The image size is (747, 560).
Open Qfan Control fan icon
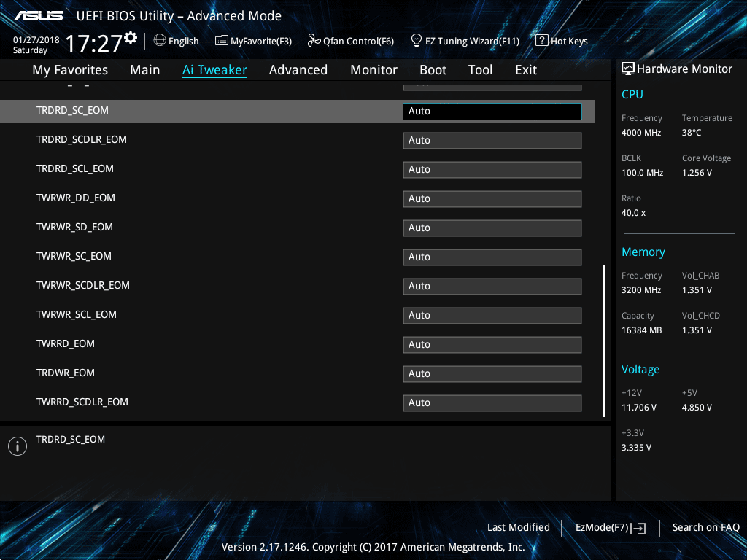click(314, 41)
